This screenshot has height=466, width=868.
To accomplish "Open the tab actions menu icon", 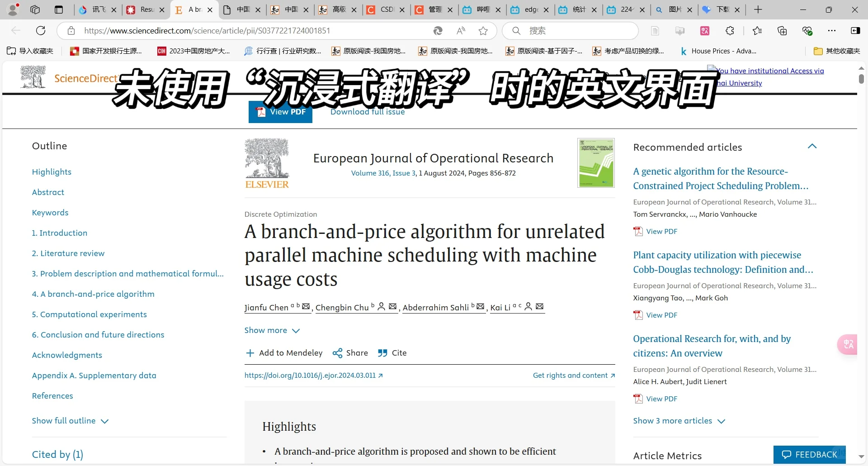I will tap(59, 10).
